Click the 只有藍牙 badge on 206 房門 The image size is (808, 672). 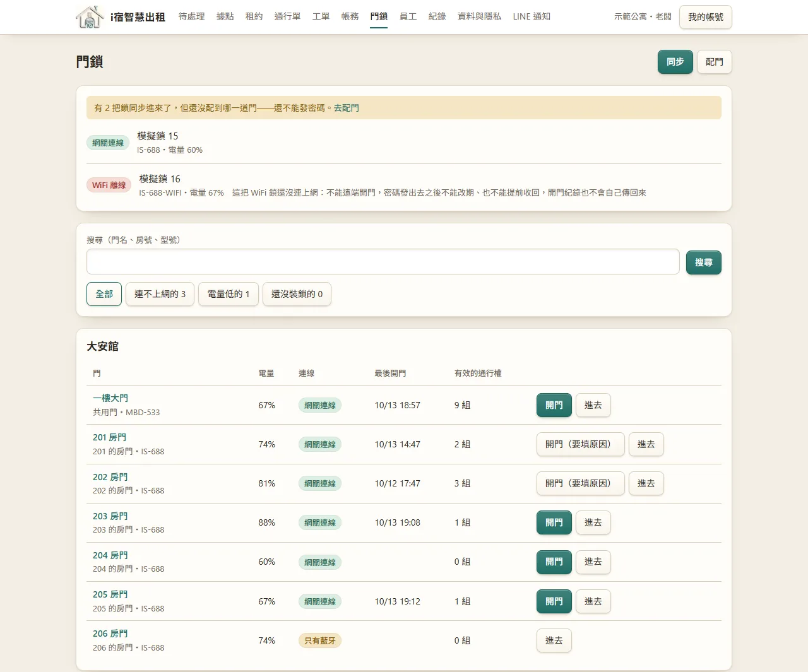pos(320,640)
